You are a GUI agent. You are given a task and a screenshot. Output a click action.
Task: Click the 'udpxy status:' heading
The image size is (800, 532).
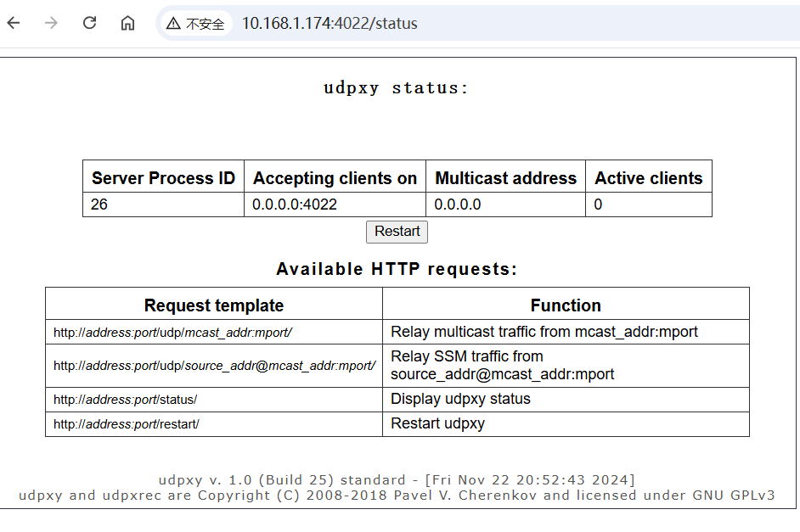coord(396,87)
